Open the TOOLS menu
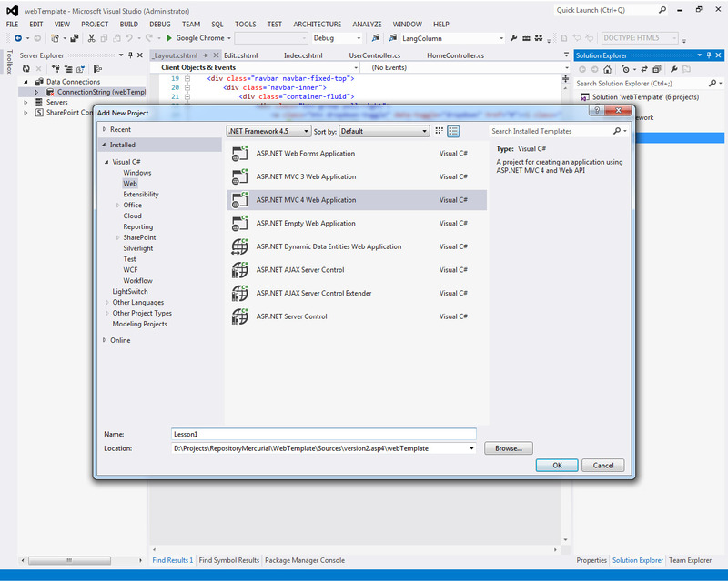The width and height of the screenshot is (728, 582). pyautogui.click(x=245, y=25)
